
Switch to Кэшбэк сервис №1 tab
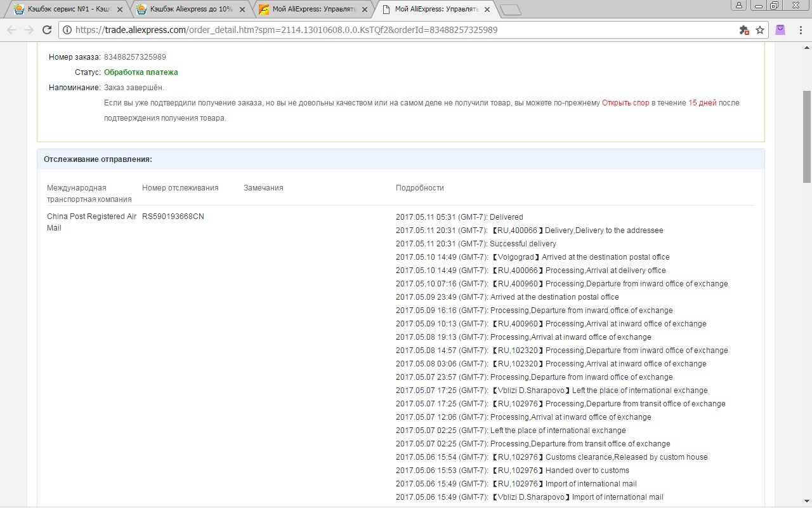click(x=65, y=10)
